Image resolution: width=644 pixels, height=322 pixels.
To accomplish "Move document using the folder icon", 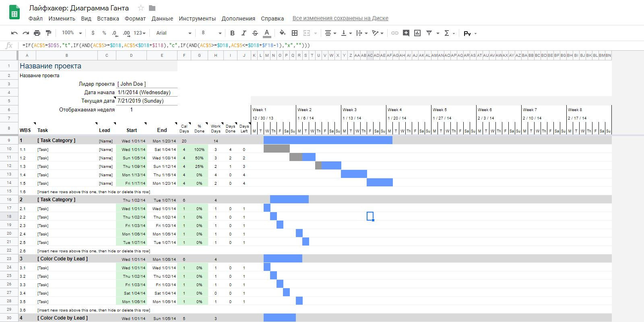I will point(152,8).
